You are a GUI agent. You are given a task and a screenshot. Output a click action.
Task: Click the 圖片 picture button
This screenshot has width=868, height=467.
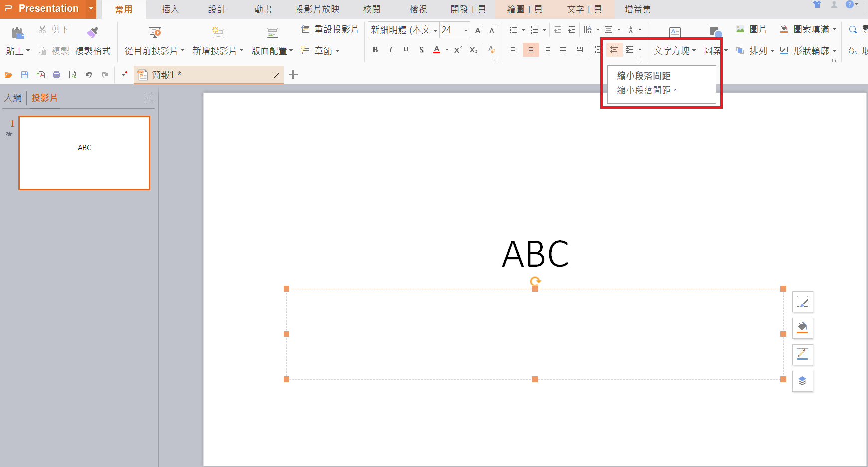coord(751,30)
